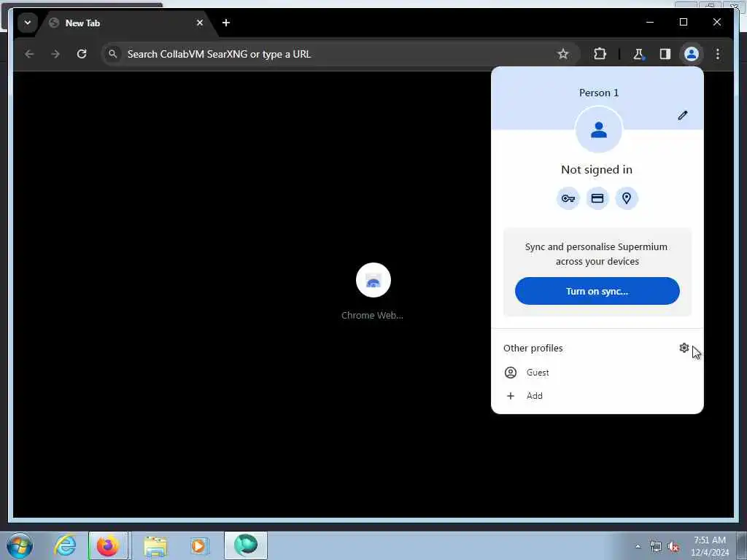Open the Extensions puzzle icon
Screen dimensions: 747x560
(x=600, y=54)
